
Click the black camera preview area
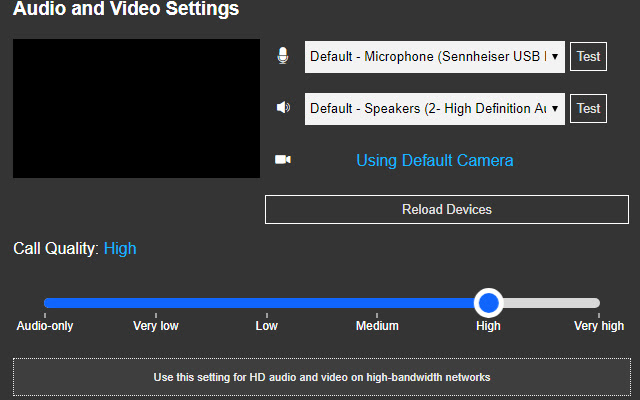[x=136, y=109]
